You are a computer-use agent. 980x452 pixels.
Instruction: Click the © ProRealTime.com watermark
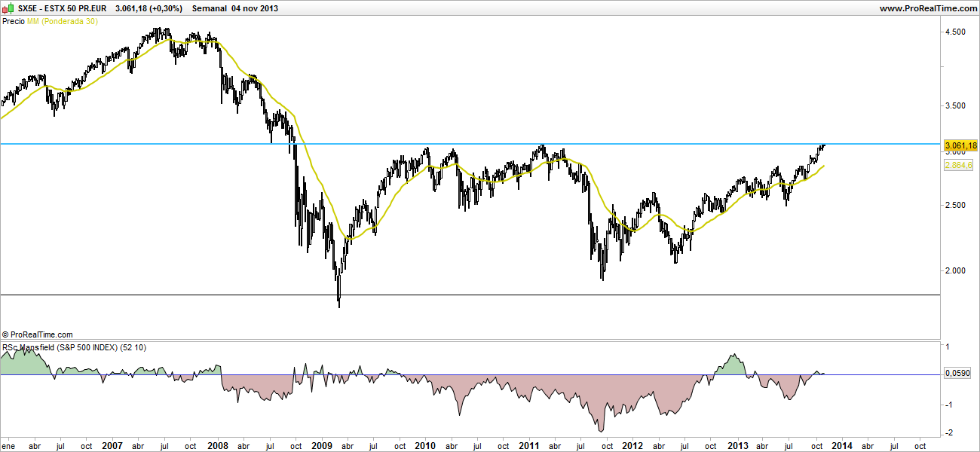(38, 334)
